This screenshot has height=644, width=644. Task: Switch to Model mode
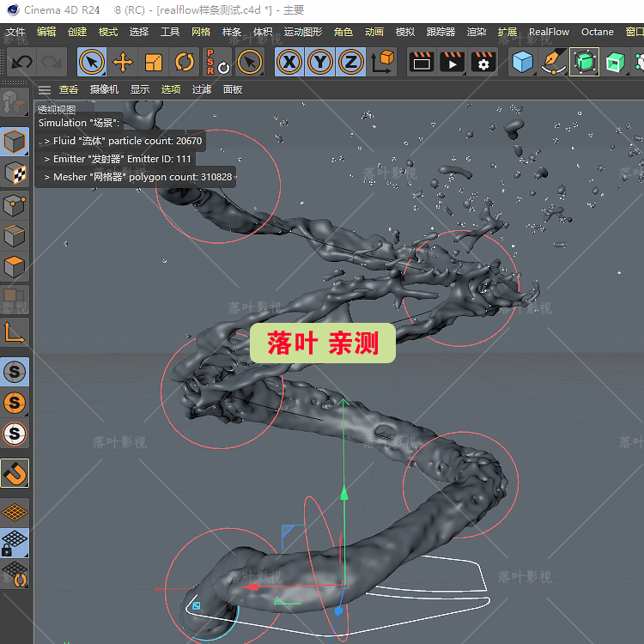click(x=15, y=142)
